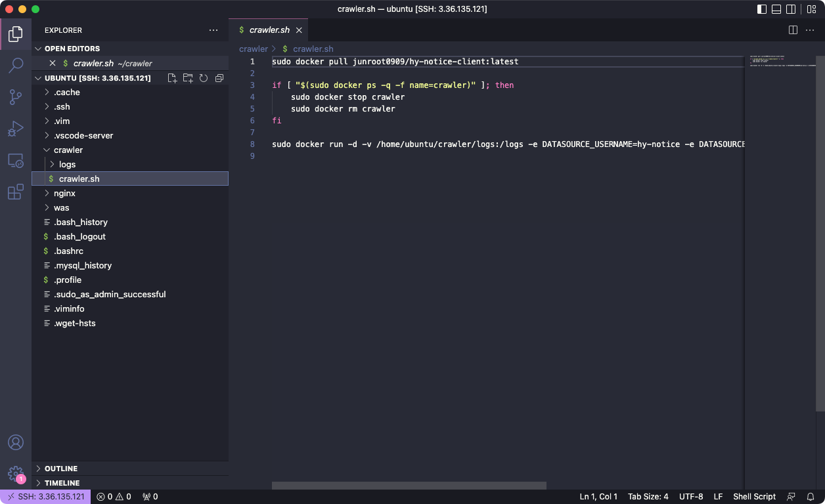This screenshot has height=504, width=825.
Task: Collapse the crawler folder
Action: pos(130,150)
